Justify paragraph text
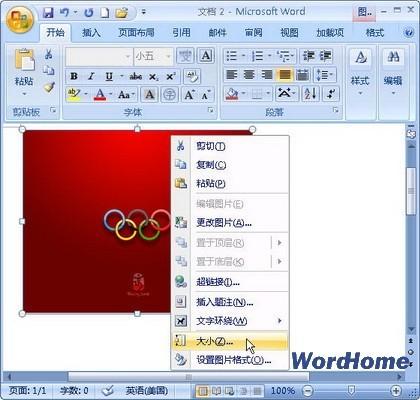This screenshot has height=400, width=420. 284,75
